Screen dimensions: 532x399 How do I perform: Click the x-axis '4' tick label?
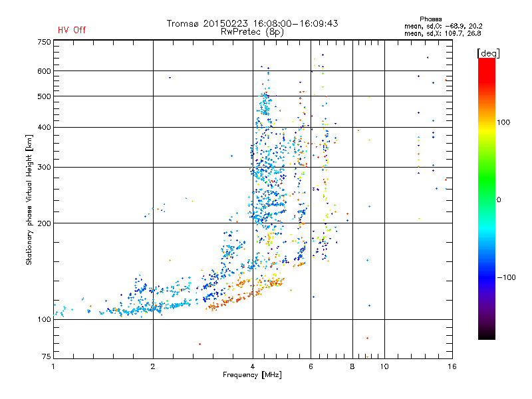click(x=253, y=366)
